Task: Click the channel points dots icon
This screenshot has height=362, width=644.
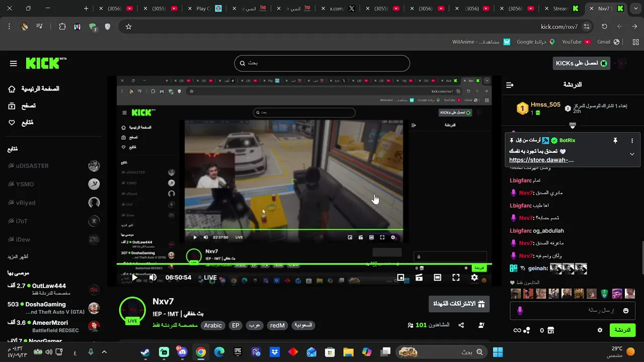Action: point(527,330)
